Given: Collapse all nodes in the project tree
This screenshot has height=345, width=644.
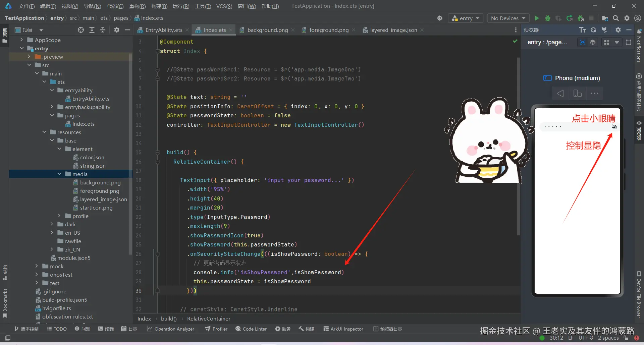Looking at the screenshot, I should (x=103, y=30).
